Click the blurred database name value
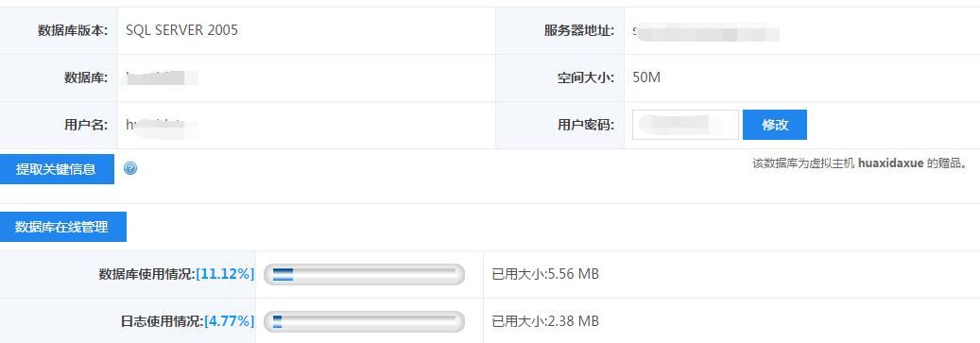Image resolution: width=980 pixels, height=343 pixels. (x=162, y=77)
